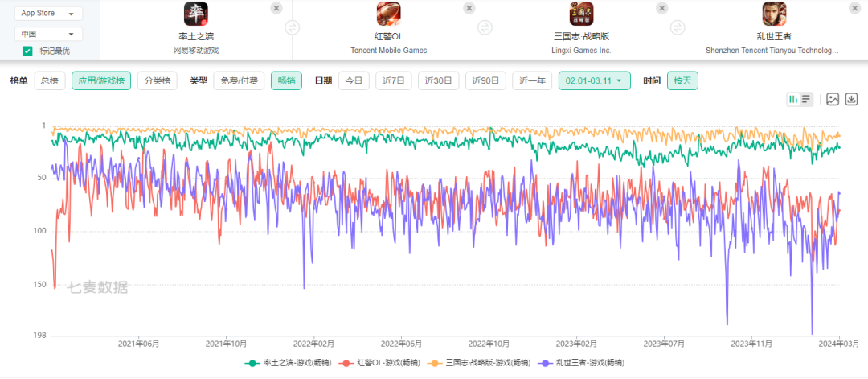Image resolution: width=868 pixels, height=379 pixels.
Task: Select the 免费/付费 type
Action: pos(240,81)
